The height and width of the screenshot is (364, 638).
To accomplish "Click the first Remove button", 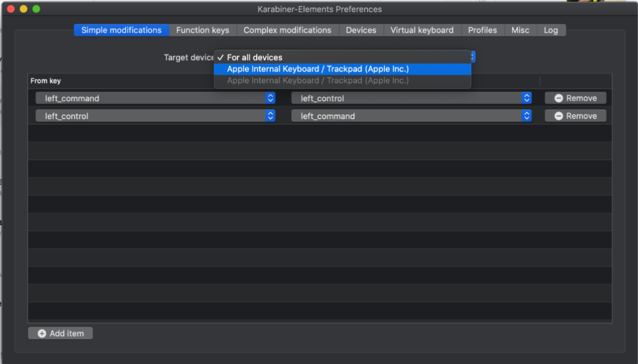I will tap(575, 98).
